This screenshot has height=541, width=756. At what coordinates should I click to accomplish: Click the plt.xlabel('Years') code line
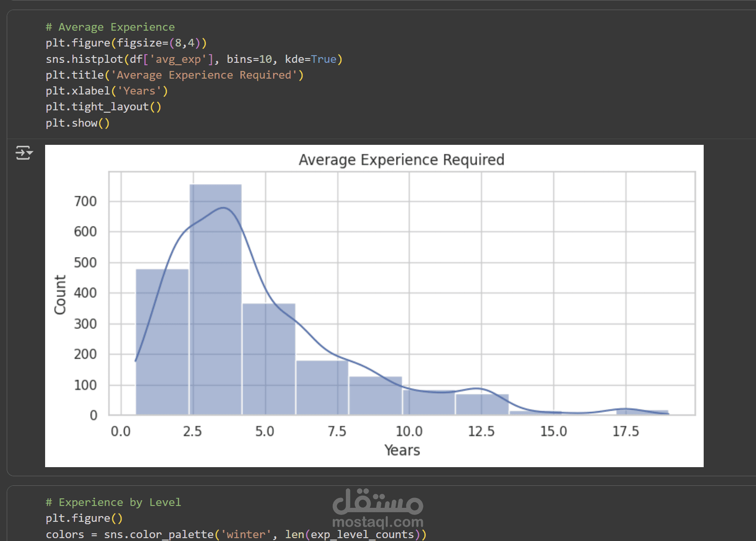pyautogui.click(x=107, y=91)
